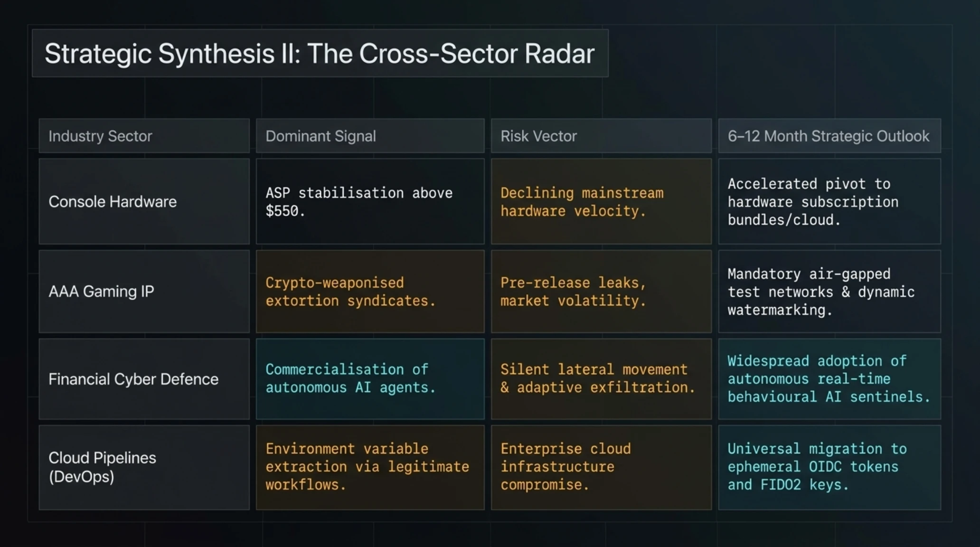The height and width of the screenshot is (547, 980).
Task: Select the AAA Gaming IP row label
Action: tap(144, 291)
